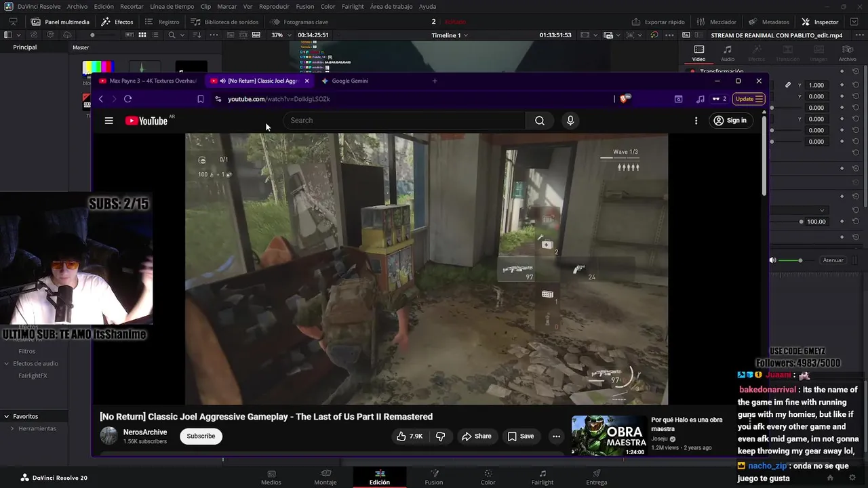
Task: Switch media pool to thumbnail grid view
Action: coord(142,35)
